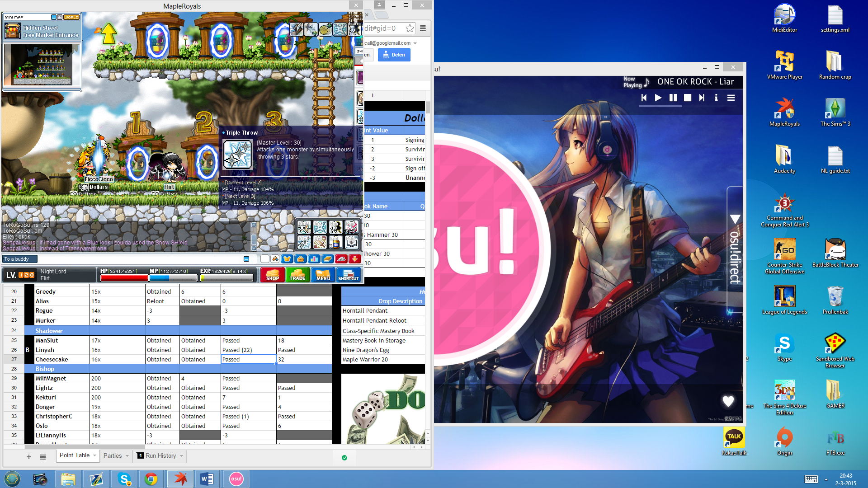Image resolution: width=868 pixels, height=488 pixels.
Task: Click the WORLD button on mini map
Action: [71, 17]
